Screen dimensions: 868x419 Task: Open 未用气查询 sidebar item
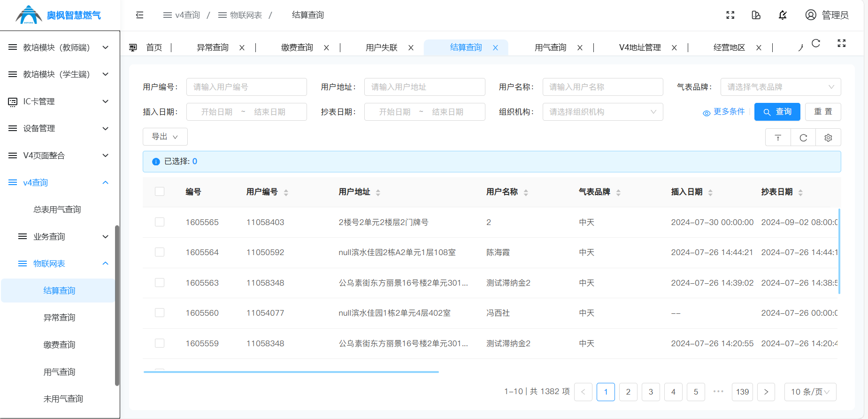[x=63, y=399]
